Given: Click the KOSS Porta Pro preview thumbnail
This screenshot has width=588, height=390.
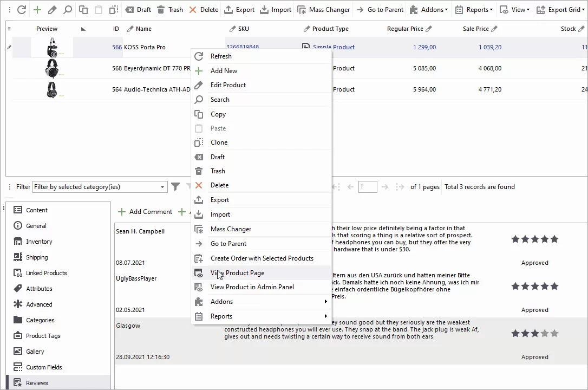Looking at the screenshot, I should [52, 48].
